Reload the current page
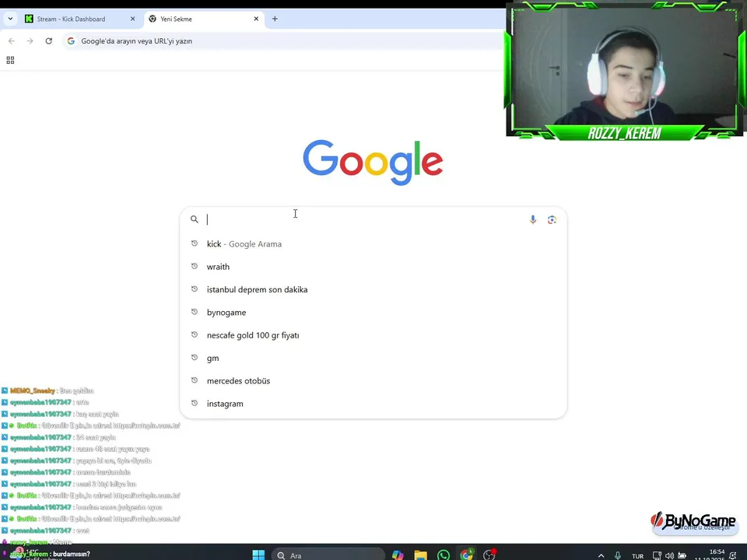The width and height of the screenshot is (747, 560). pos(48,41)
